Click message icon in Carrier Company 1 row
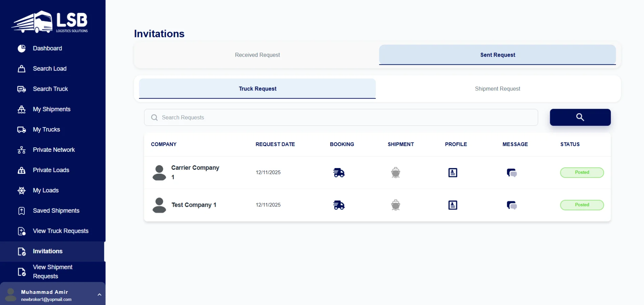 pos(511,172)
